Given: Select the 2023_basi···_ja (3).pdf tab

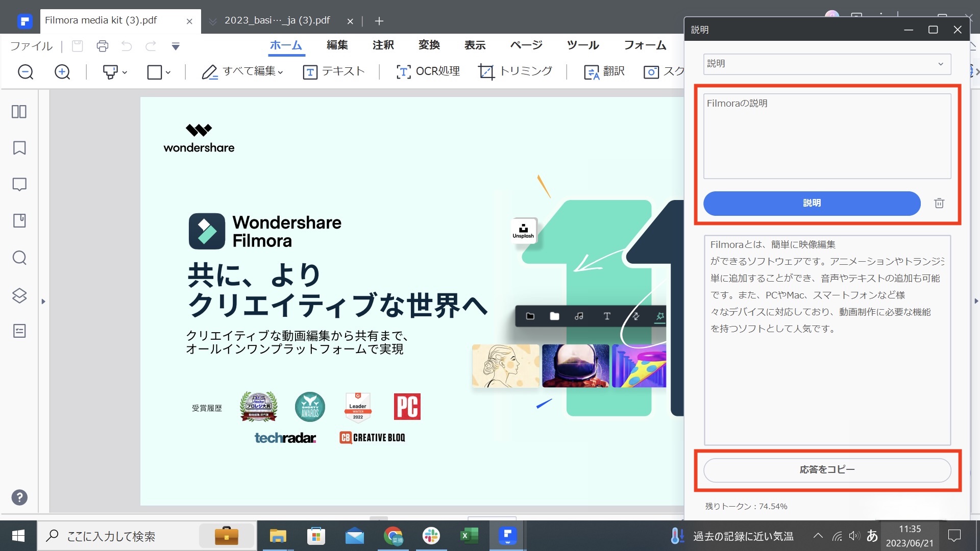Looking at the screenshot, I should 277,20.
